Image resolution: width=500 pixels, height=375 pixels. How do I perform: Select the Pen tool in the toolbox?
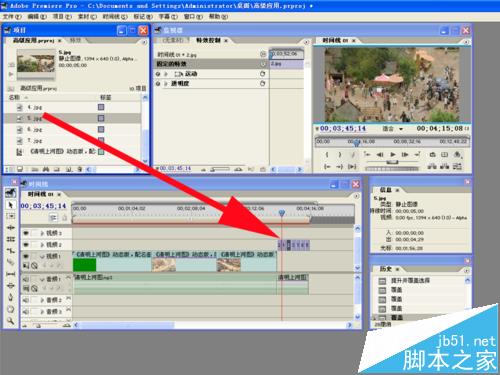pos(11,297)
